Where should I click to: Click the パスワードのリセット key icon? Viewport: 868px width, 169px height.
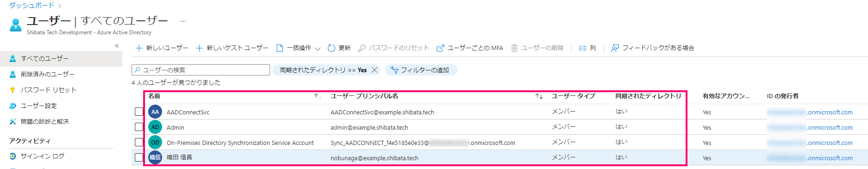(x=362, y=48)
